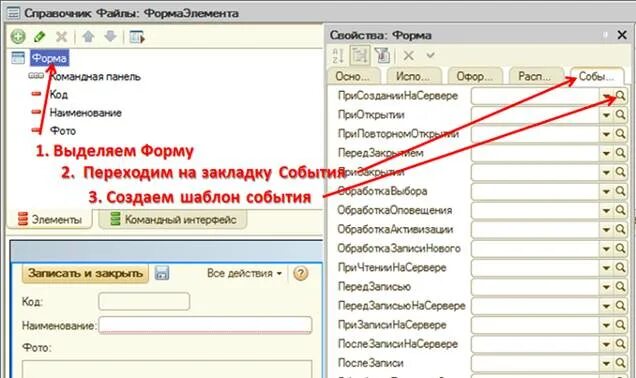Screen dimensions: 636x378
Task: Click magnifier next to ПриЧтенииНаСервере
Action: point(620,267)
